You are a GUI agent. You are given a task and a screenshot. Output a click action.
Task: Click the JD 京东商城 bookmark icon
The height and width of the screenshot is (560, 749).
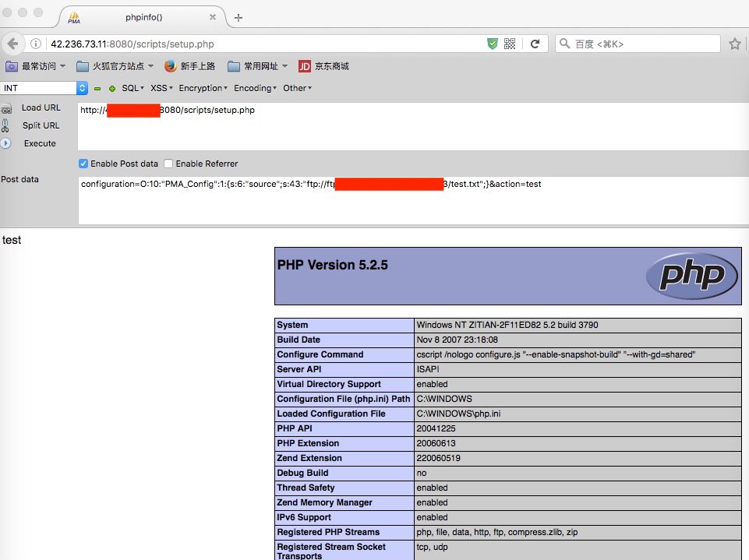coord(304,66)
